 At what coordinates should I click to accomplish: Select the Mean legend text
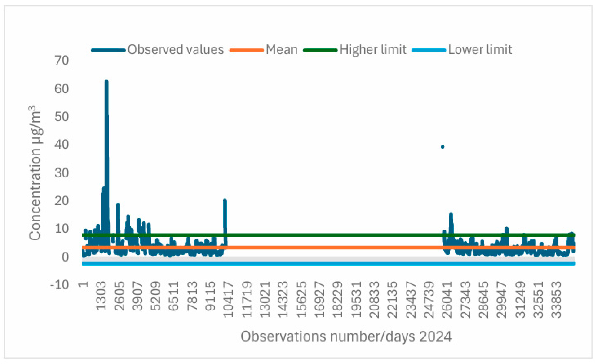coord(281,50)
